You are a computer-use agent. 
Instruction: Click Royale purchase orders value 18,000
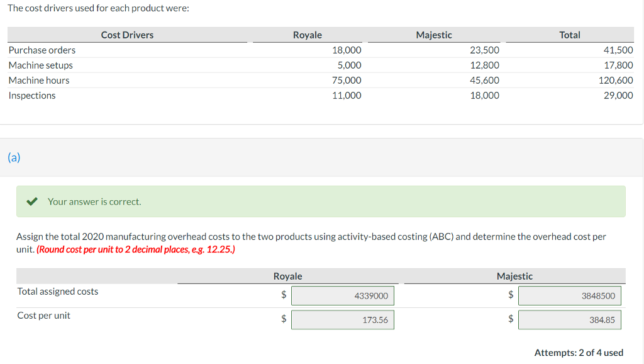pos(347,50)
